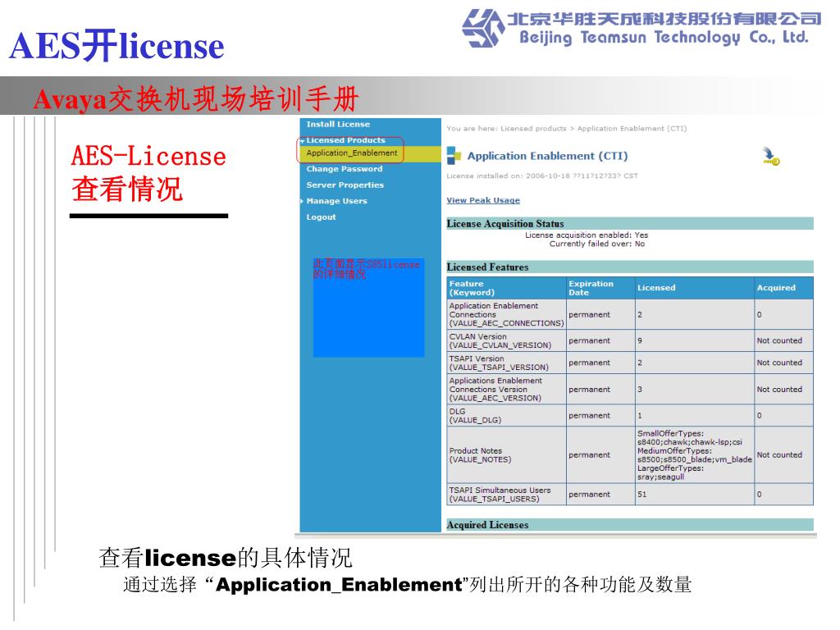Click the License installed on date text
The width and height of the screenshot is (840, 630).
pos(542,176)
